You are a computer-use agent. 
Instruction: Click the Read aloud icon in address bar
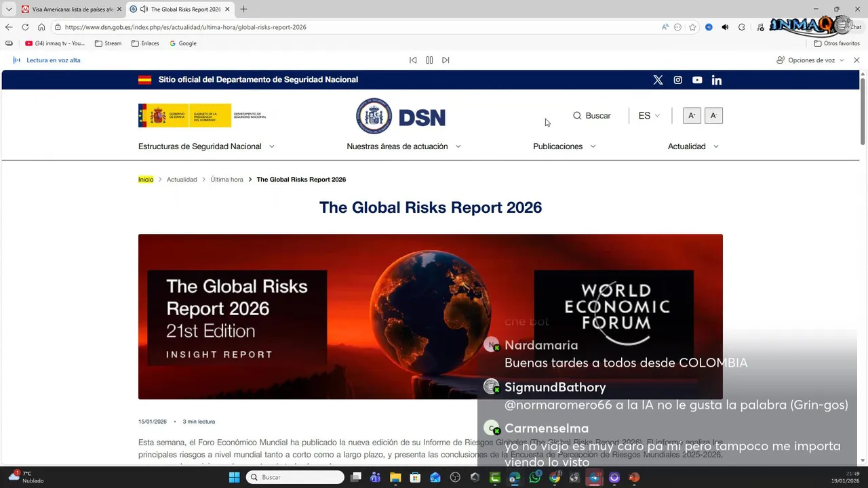click(665, 27)
